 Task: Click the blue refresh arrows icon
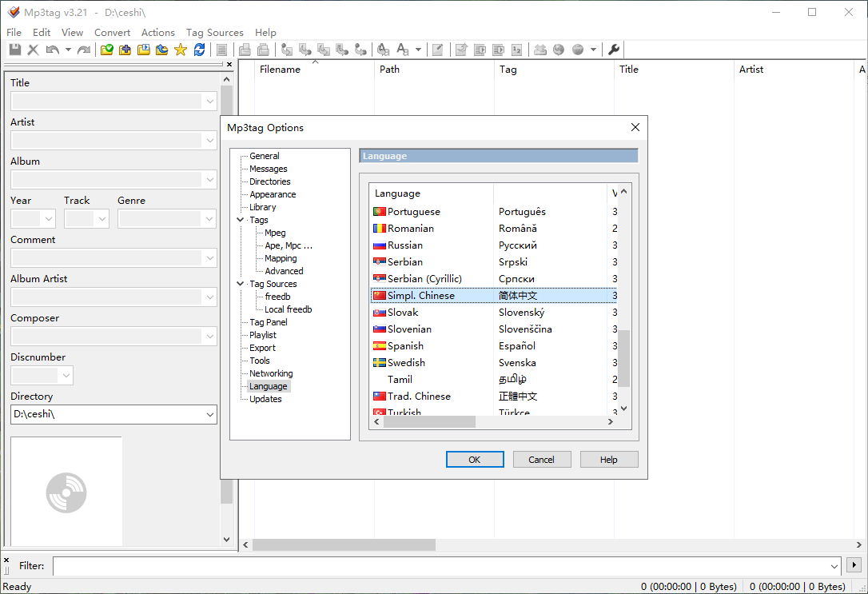coord(199,50)
